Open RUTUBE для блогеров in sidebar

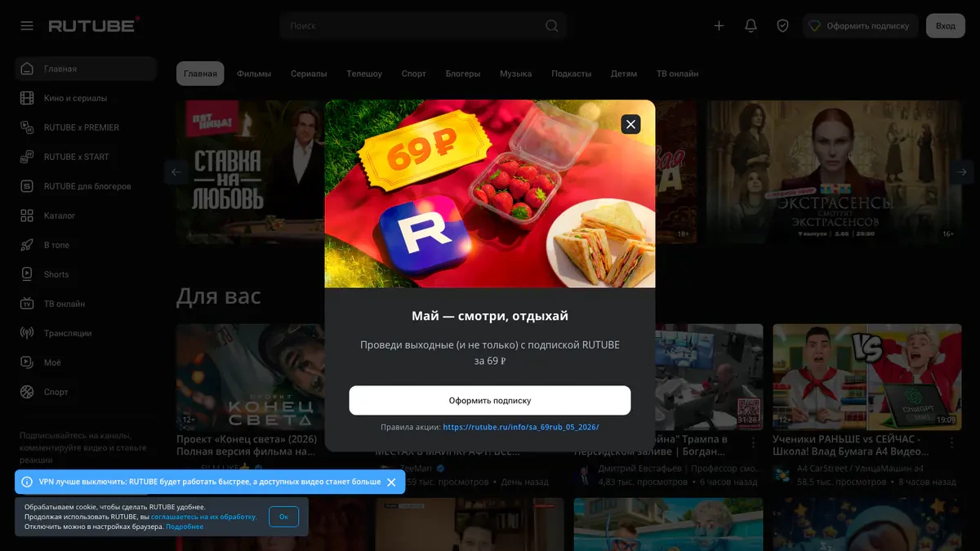(86, 186)
